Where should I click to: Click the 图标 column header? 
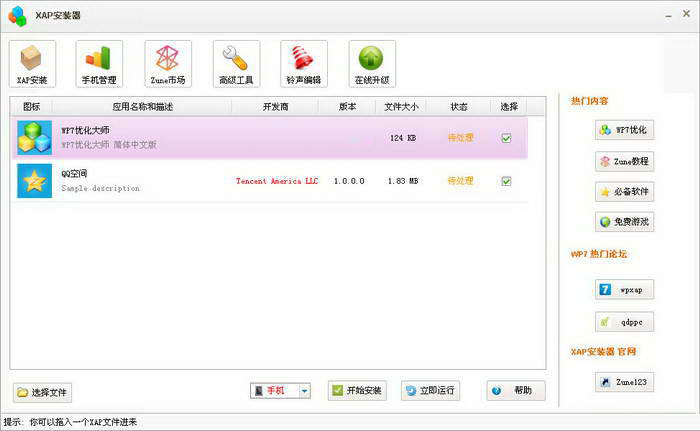point(31,107)
